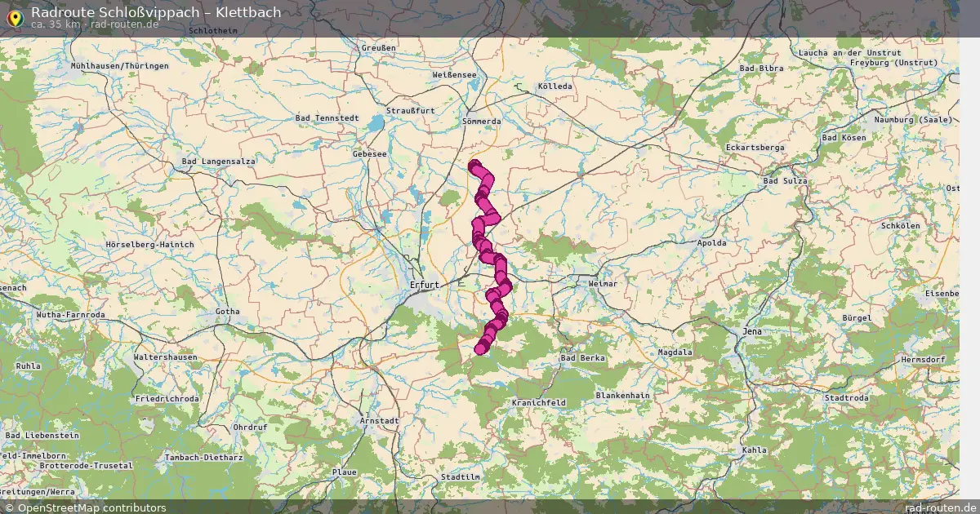Viewport: 980px width, 514px height.
Task: Click the Kölleda label
Action: click(x=555, y=86)
